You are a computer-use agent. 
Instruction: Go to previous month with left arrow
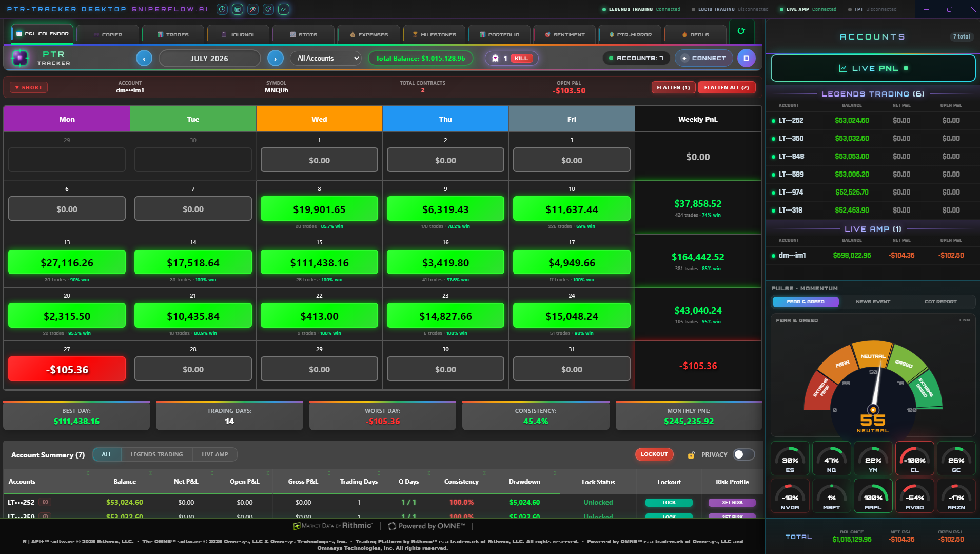tap(144, 59)
